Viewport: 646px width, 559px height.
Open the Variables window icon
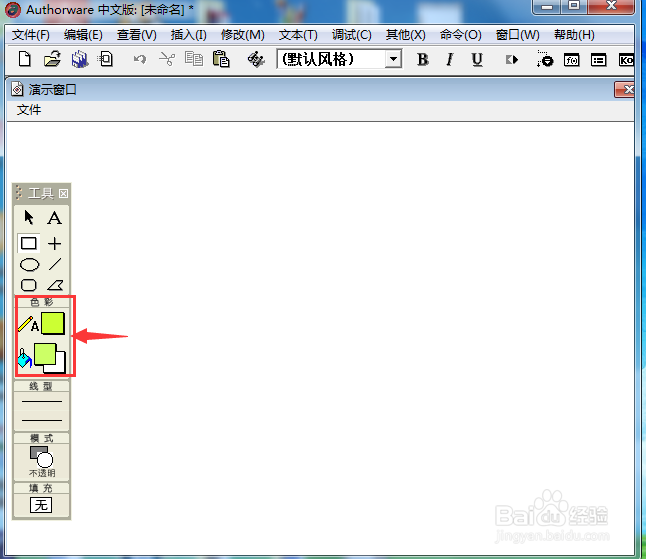tap(599, 60)
